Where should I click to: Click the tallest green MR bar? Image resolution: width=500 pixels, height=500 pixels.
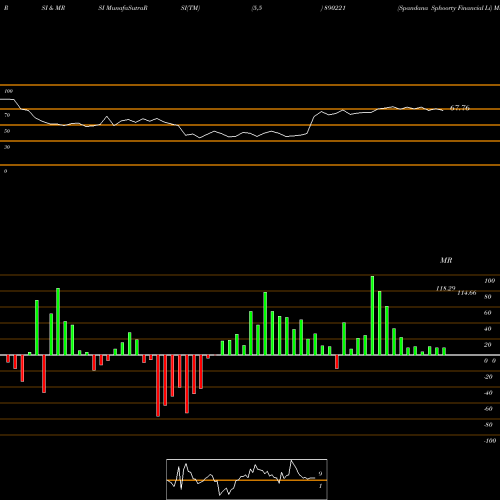coord(372,315)
